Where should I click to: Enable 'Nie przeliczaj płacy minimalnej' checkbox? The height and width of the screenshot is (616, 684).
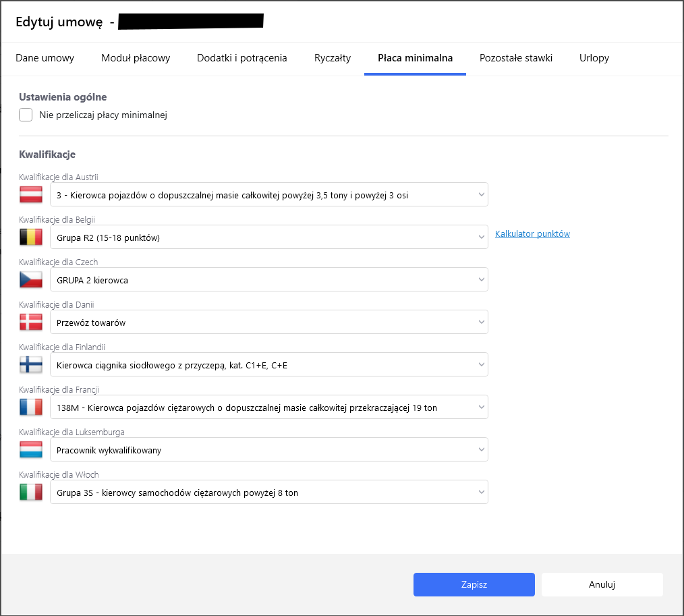point(26,115)
